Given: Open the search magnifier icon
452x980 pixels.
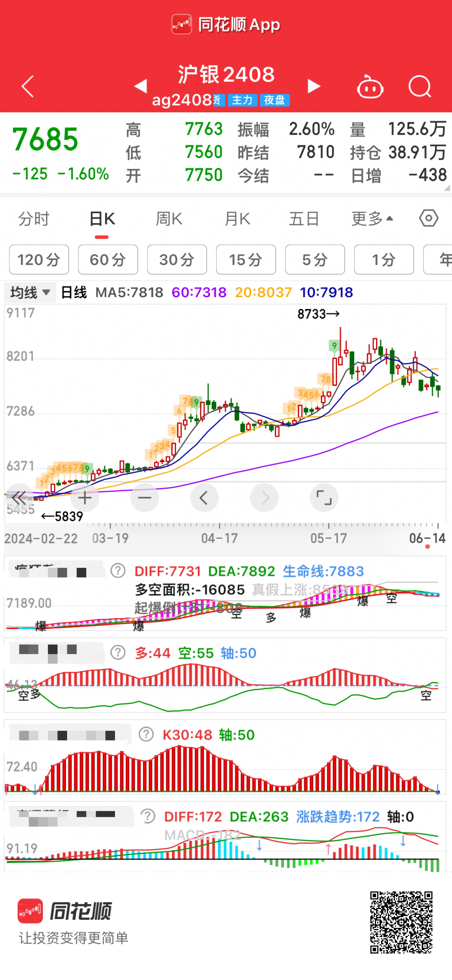Looking at the screenshot, I should click(420, 86).
